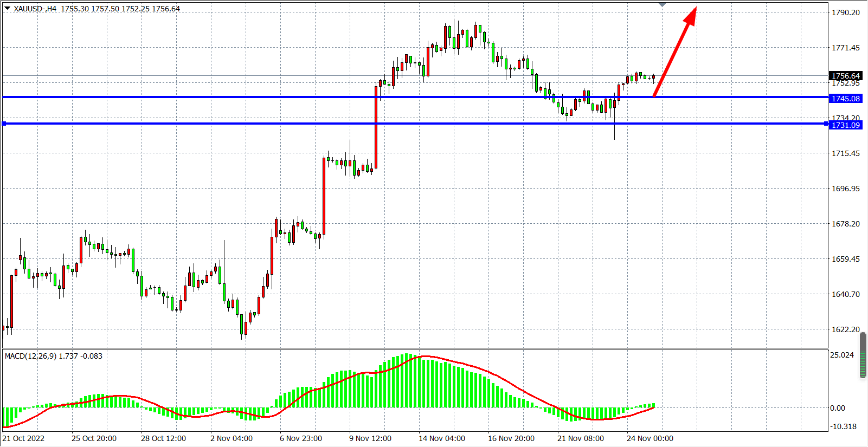Screen dimensions: 868x447
Task: Click the 21 Oct 2022 date label
Action: (x=23, y=438)
